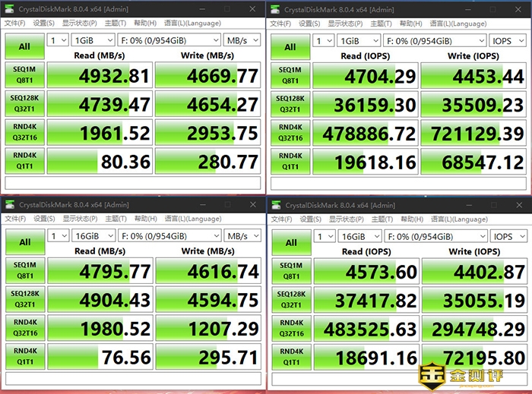Click the CrystalDiskMark title icon in 16GiB MB/s window

10,205
